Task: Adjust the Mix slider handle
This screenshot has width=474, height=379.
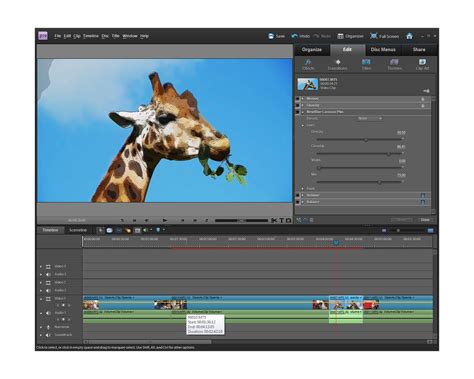Action: [379, 182]
